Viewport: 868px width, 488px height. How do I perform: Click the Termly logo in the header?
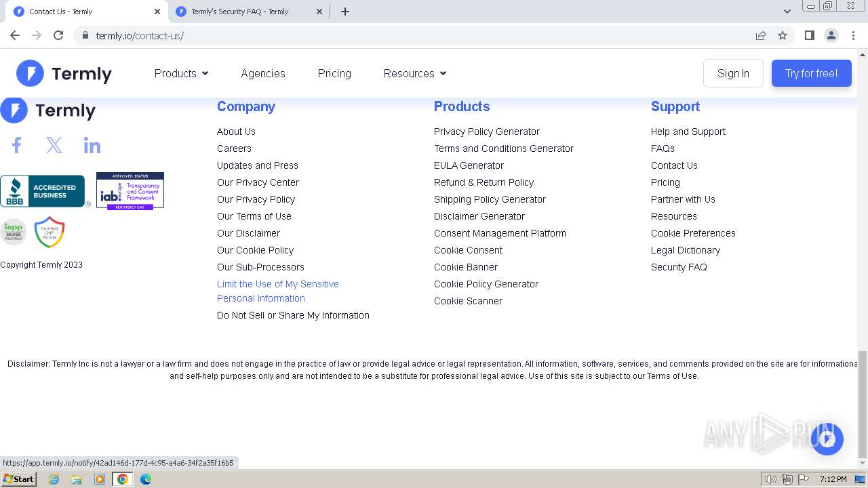(x=64, y=73)
